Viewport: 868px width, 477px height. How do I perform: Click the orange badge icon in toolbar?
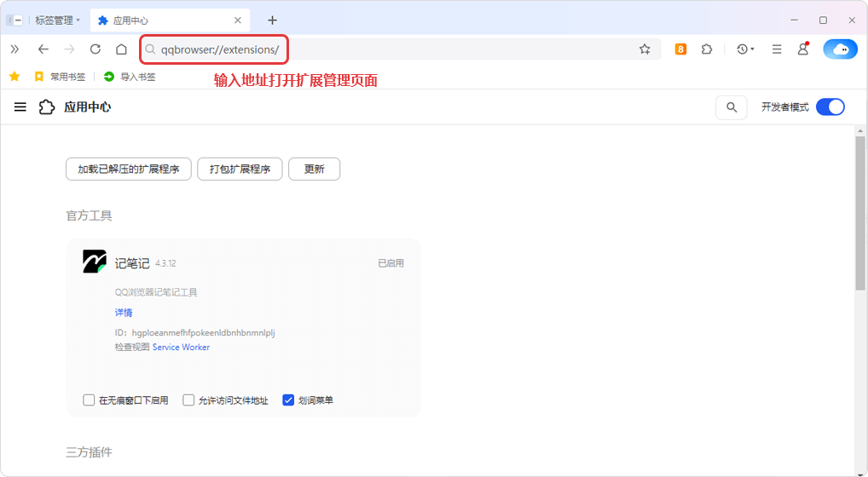pos(680,49)
